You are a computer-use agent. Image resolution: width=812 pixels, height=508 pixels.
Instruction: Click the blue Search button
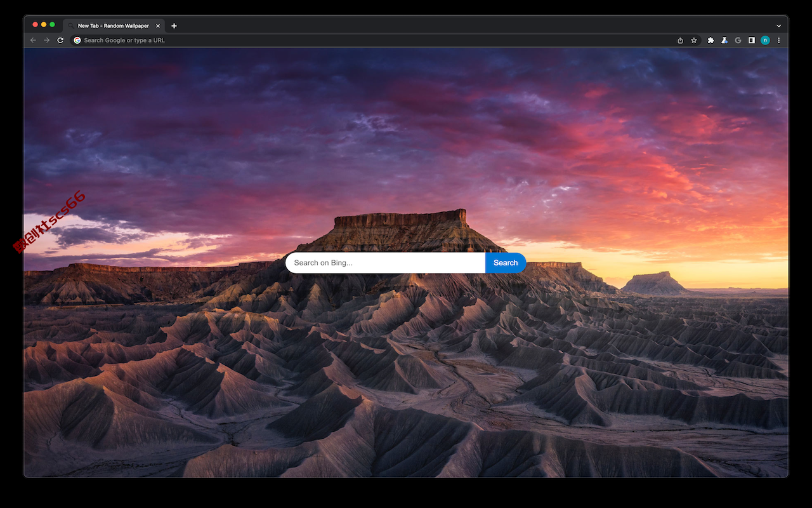(506, 263)
